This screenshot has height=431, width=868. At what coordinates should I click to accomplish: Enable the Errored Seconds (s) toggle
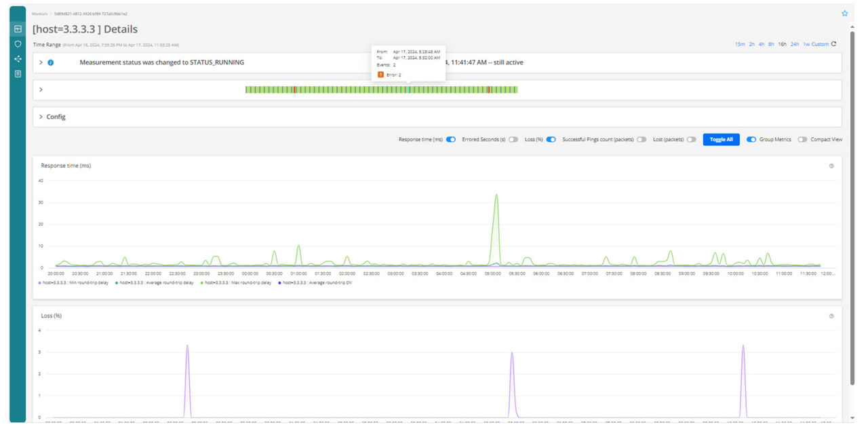pyautogui.click(x=513, y=139)
